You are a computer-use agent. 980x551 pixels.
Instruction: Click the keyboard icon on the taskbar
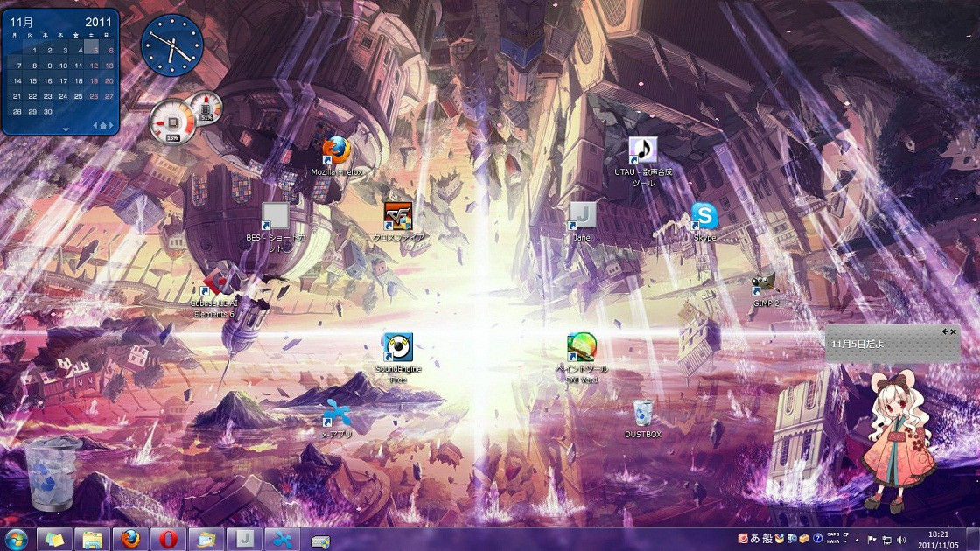(x=320, y=541)
